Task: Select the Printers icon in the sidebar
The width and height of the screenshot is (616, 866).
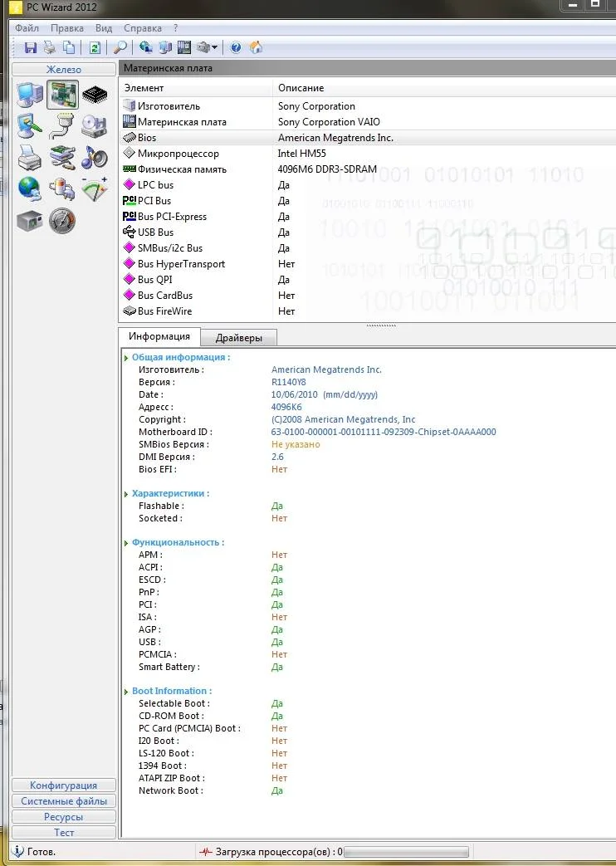Action: pyautogui.click(x=30, y=158)
